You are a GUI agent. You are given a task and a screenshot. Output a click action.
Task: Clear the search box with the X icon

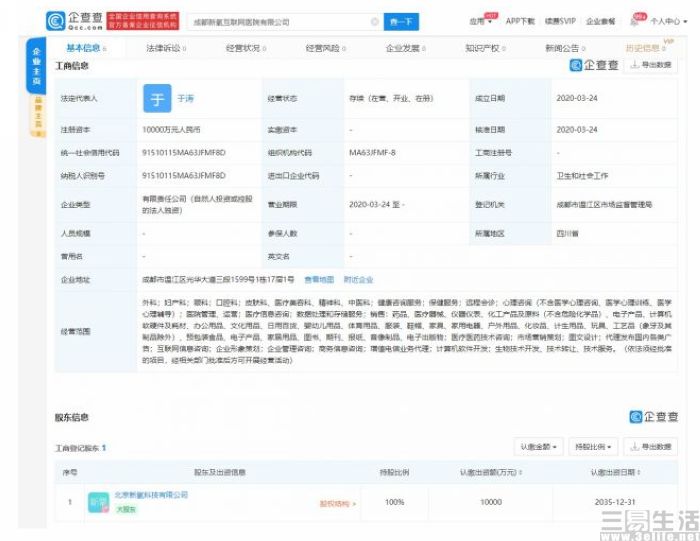(375, 22)
